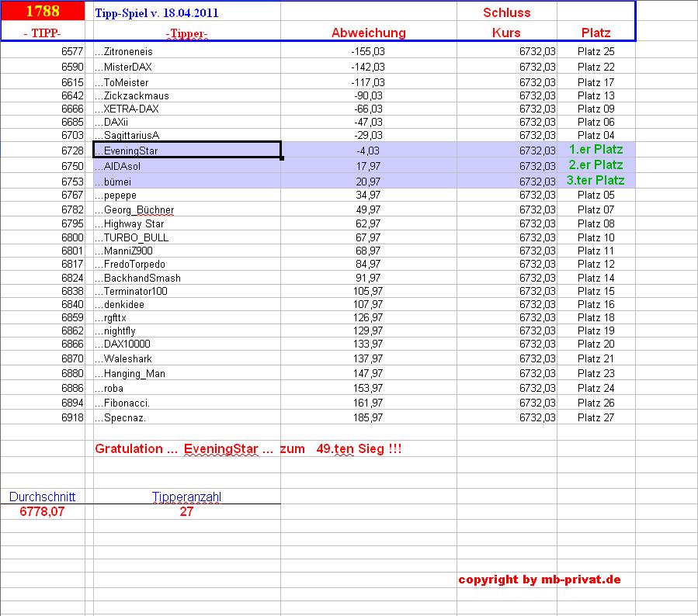Select the Tipperanzahl label cell
698x616 pixels.
186,496
